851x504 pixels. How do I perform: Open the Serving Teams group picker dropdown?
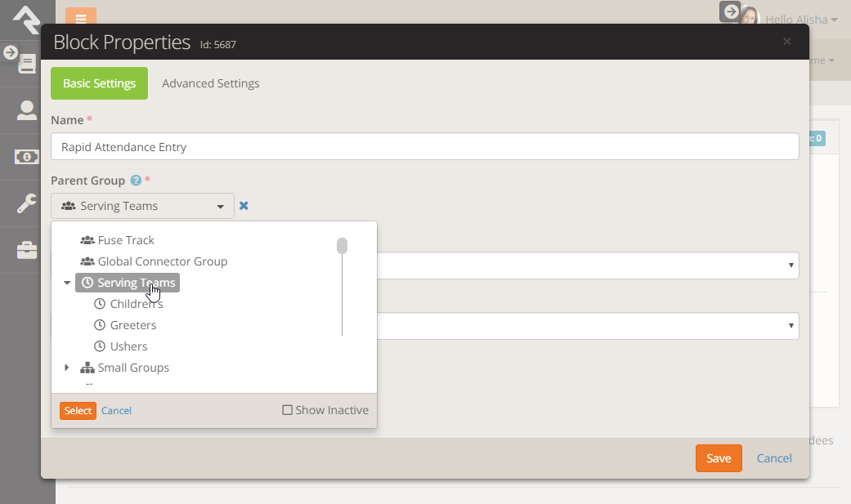[x=142, y=206]
